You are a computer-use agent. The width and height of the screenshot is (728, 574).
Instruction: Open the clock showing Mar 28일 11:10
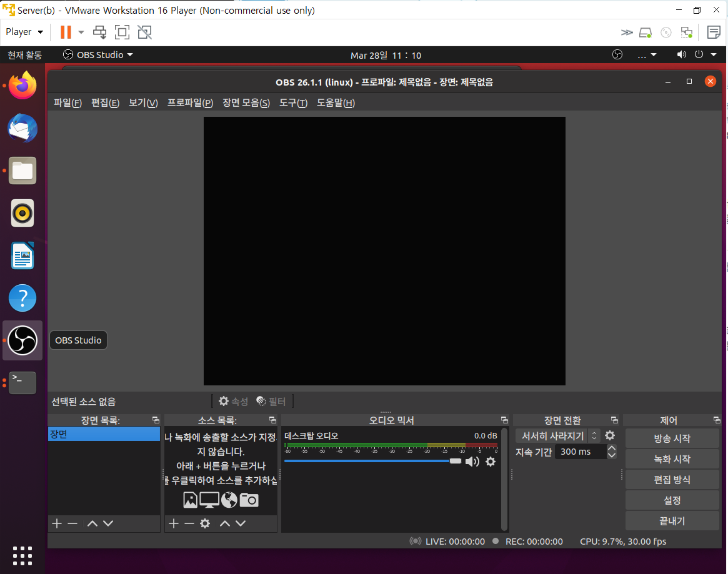click(x=386, y=55)
